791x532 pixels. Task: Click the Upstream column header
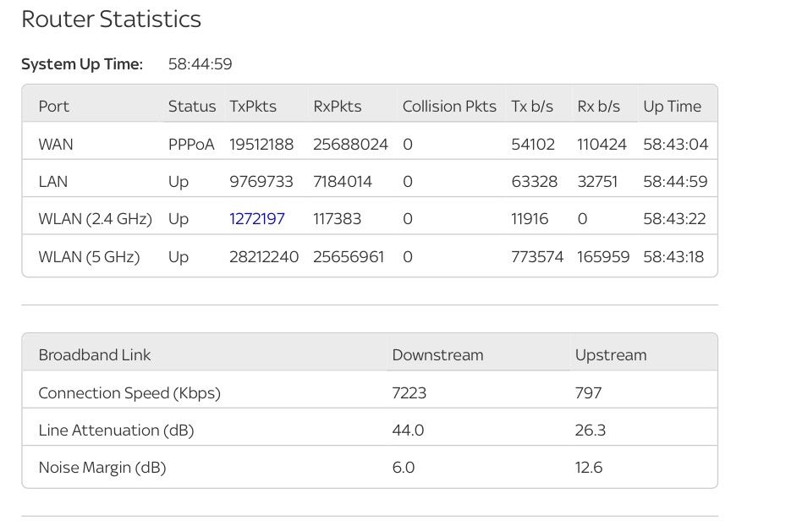[610, 355]
